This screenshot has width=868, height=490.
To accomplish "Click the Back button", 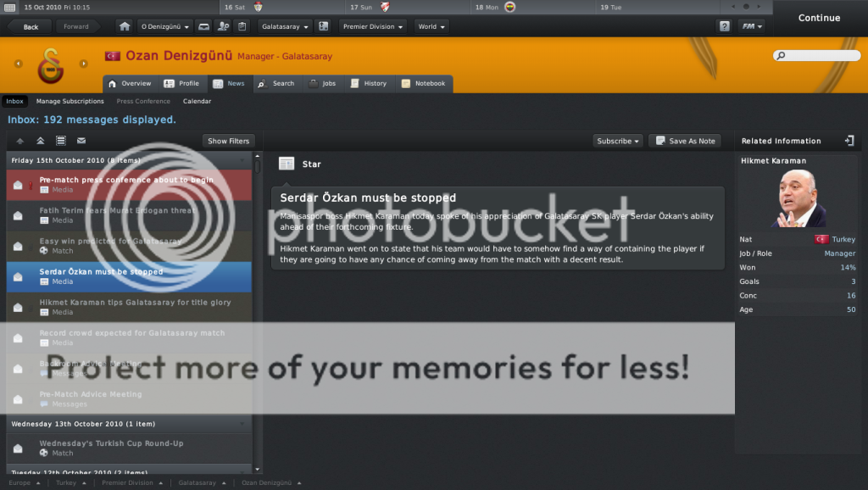I will [x=29, y=26].
